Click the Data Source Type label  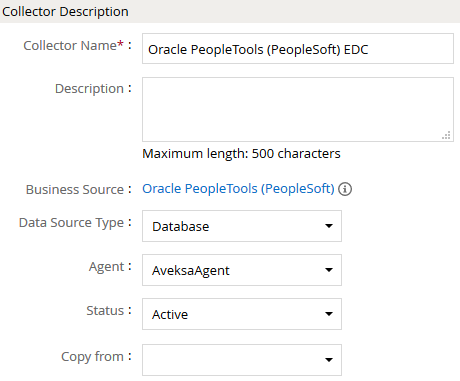71,223
